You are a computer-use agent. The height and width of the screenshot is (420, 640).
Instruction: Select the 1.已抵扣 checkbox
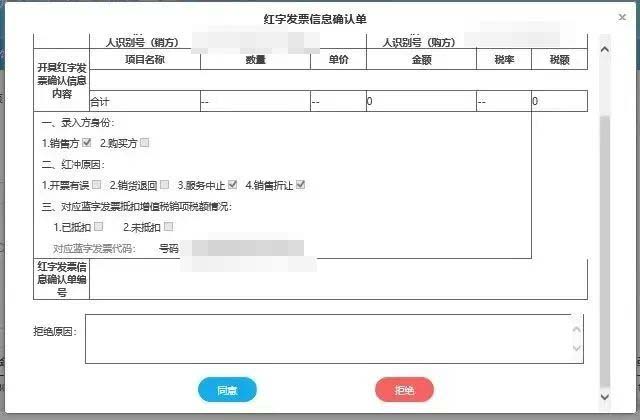(99, 226)
